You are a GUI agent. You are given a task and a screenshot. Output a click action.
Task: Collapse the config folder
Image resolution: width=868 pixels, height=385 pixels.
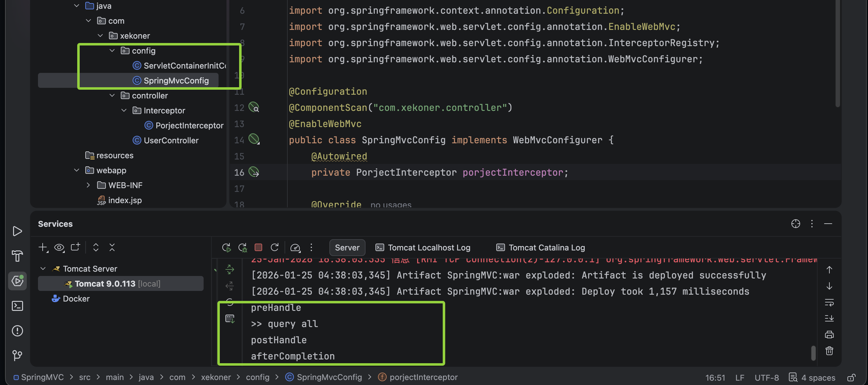click(112, 50)
